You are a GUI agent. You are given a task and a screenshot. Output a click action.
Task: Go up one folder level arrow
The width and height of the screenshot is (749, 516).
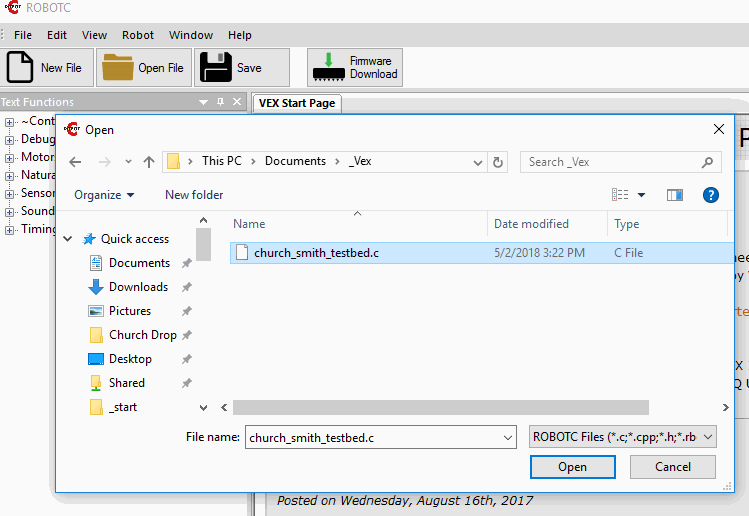tap(149, 162)
